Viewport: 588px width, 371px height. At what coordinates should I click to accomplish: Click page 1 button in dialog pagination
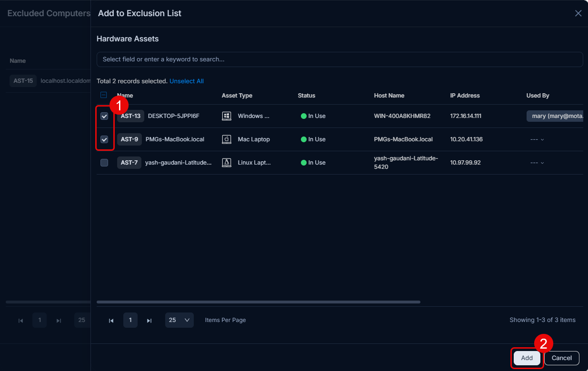[130, 320]
